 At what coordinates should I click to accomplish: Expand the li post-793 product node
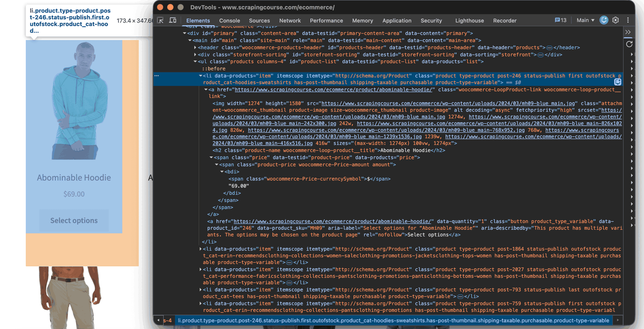(200, 289)
